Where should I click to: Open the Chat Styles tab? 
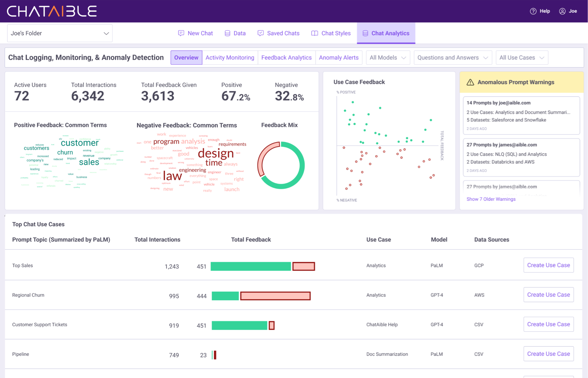(x=331, y=33)
